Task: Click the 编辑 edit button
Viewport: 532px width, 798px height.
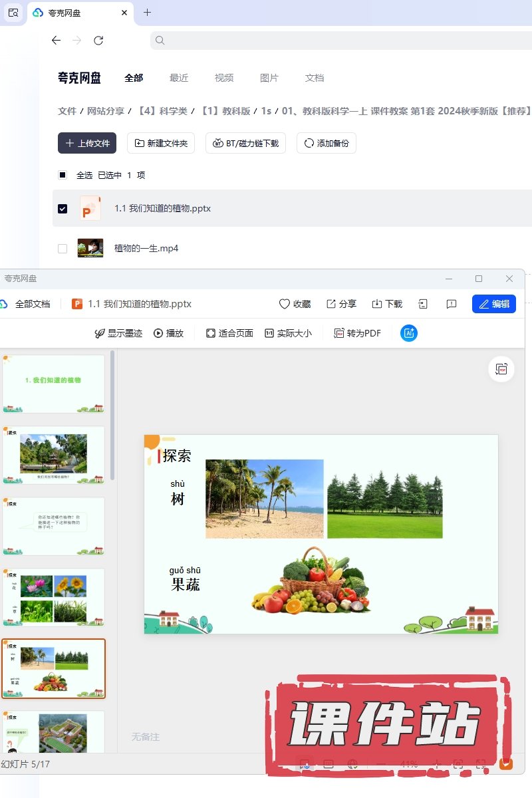Action: point(494,304)
